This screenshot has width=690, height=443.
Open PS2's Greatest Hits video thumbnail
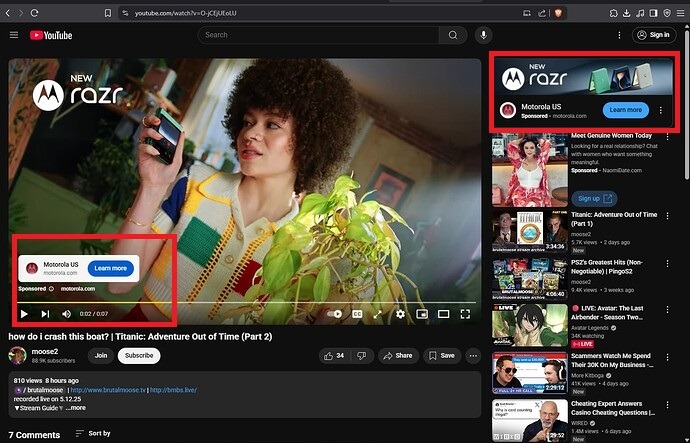[530, 279]
